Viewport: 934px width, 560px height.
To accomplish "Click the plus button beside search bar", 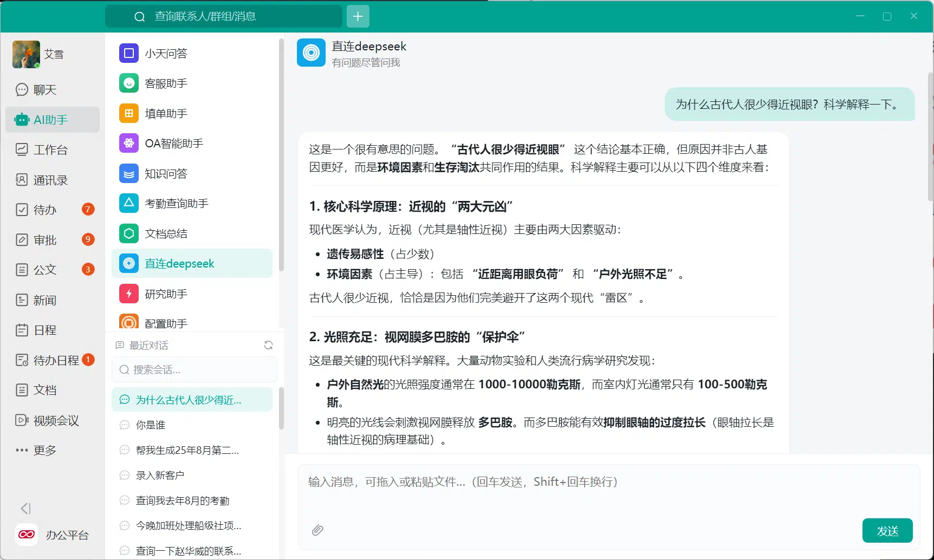I will [358, 16].
